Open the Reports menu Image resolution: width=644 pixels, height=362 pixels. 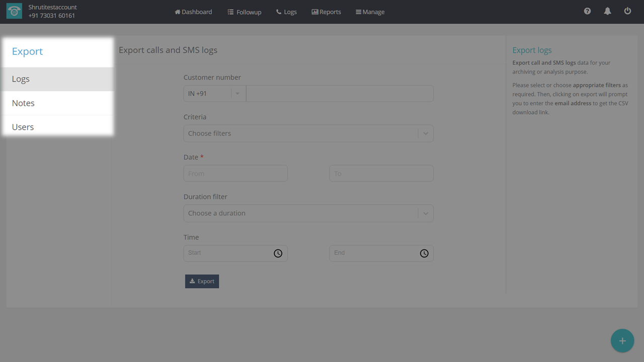click(x=326, y=12)
